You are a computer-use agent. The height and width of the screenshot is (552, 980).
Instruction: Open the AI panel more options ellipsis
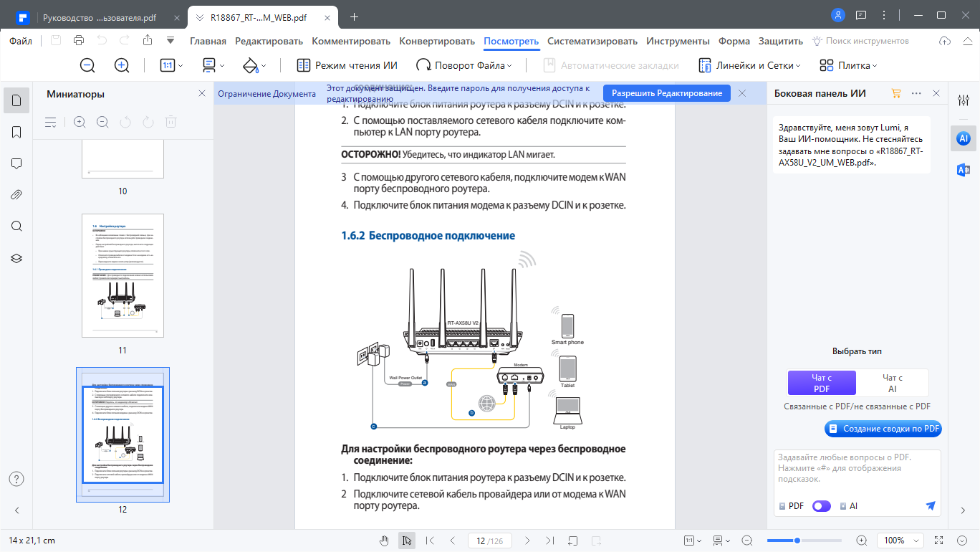[x=916, y=93]
